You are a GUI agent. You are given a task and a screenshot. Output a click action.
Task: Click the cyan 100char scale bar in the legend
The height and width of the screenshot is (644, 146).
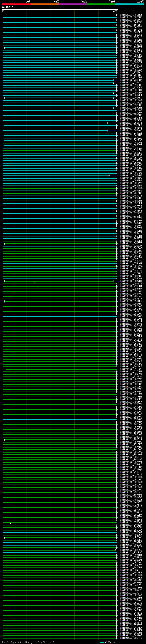pyautogui.click(x=102, y=642)
